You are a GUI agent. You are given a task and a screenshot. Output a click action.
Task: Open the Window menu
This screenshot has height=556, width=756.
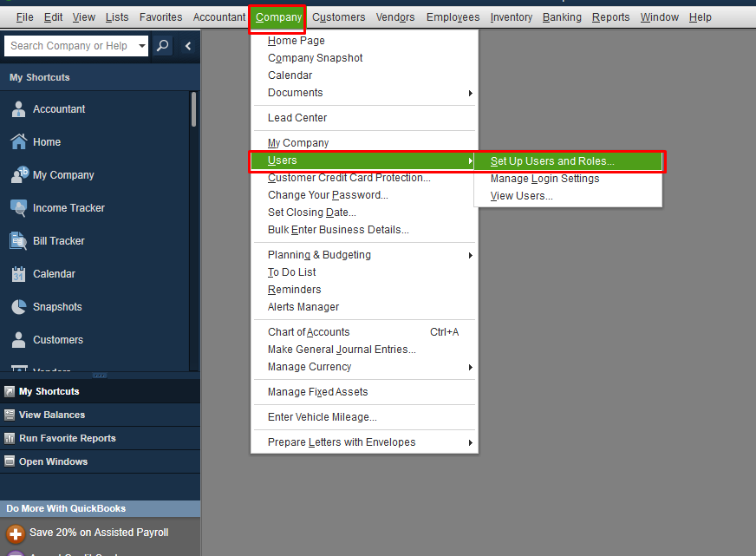click(659, 17)
